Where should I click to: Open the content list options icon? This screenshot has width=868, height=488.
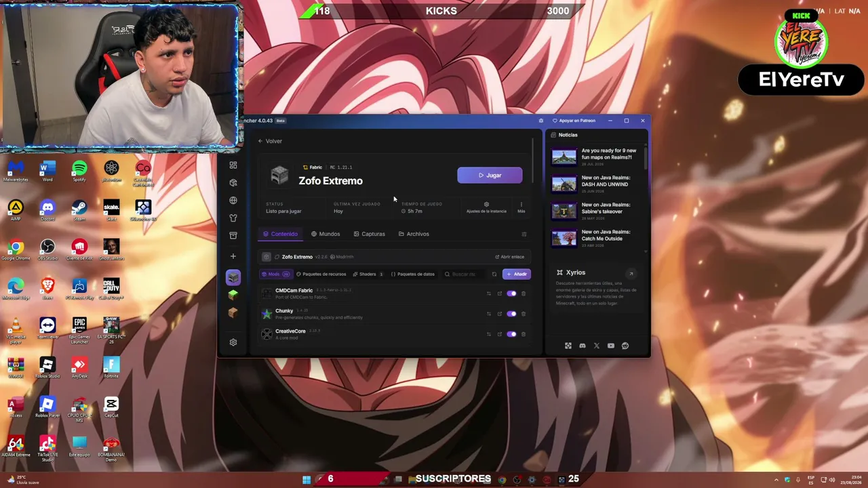coord(524,234)
